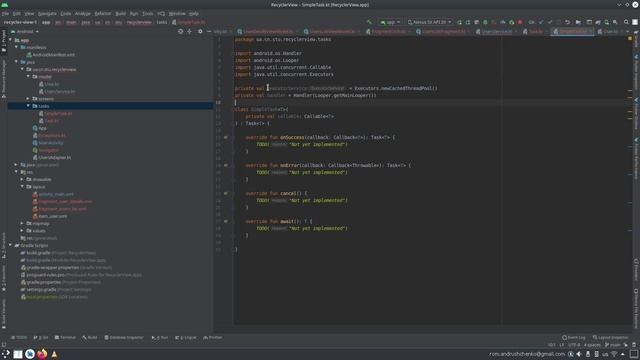Open the Structure sidebar tool button
640x360 pixels.
click(4, 245)
